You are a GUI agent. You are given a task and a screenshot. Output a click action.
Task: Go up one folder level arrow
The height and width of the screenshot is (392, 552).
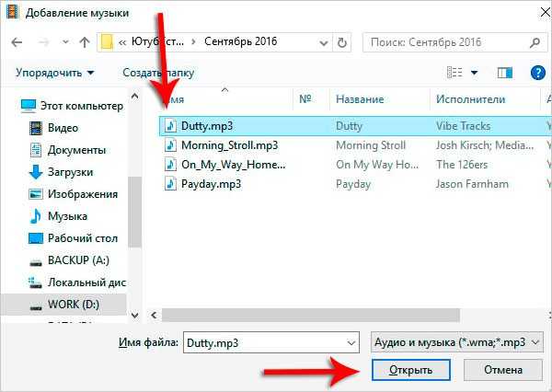click(85, 42)
